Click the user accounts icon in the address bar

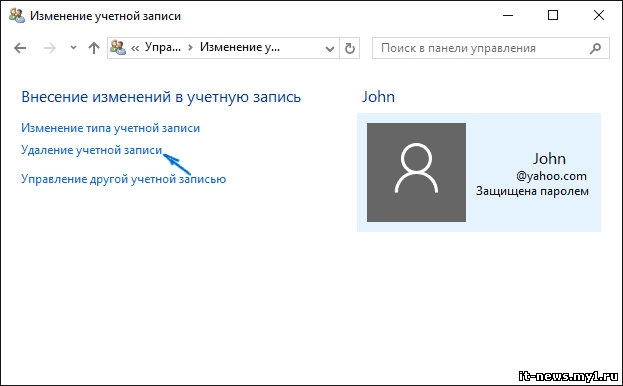tap(118, 48)
